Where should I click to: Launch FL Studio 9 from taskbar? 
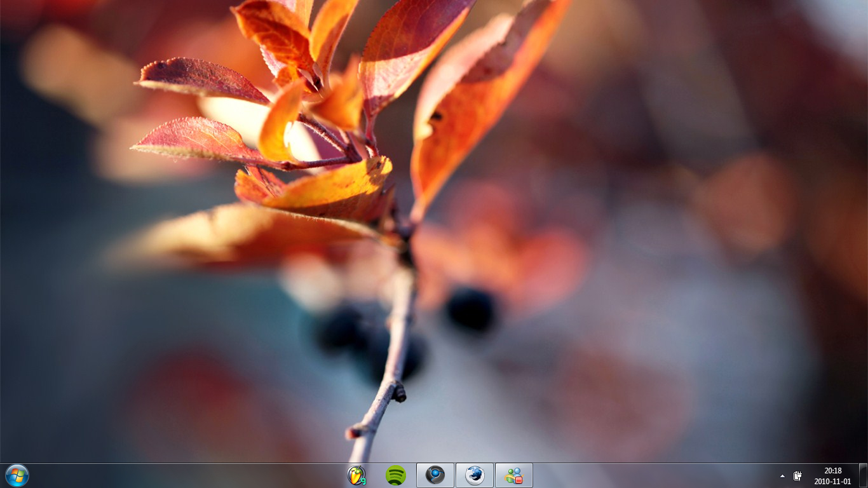click(356, 475)
